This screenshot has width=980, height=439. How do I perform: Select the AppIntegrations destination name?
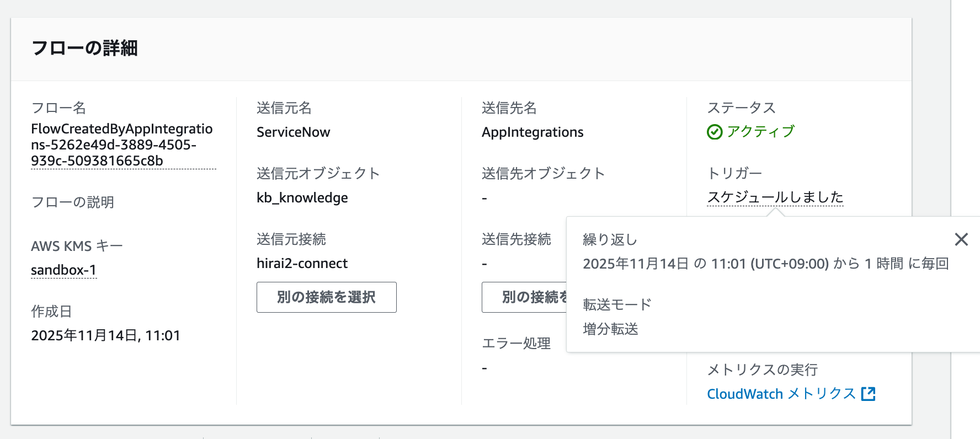click(x=532, y=132)
